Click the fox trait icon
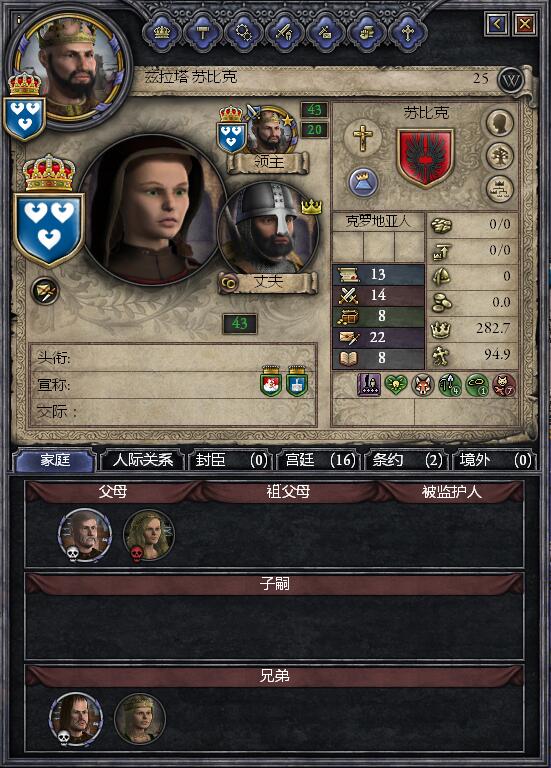The height and width of the screenshot is (768, 551). (423, 384)
